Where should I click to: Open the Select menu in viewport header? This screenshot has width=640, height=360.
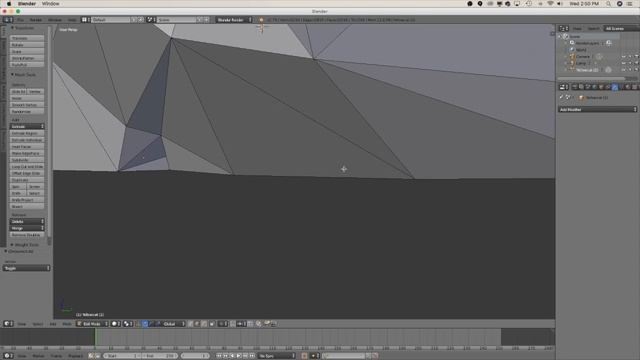(x=38, y=324)
